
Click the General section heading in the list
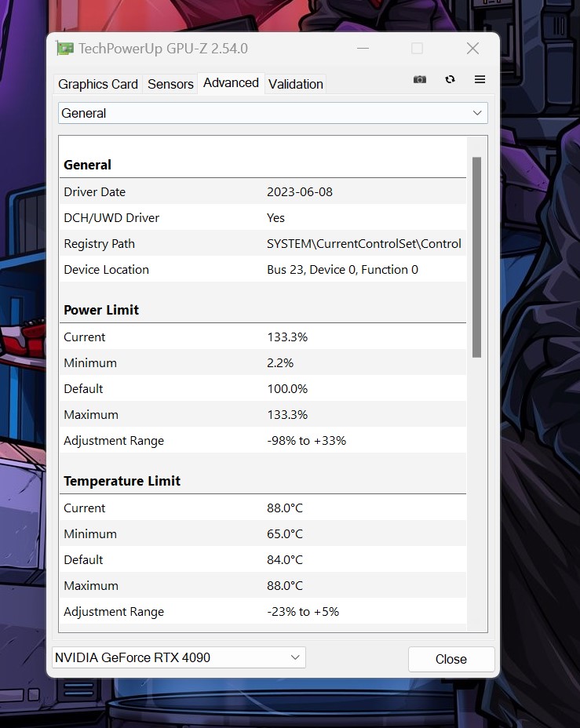click(x=87, y=165)
